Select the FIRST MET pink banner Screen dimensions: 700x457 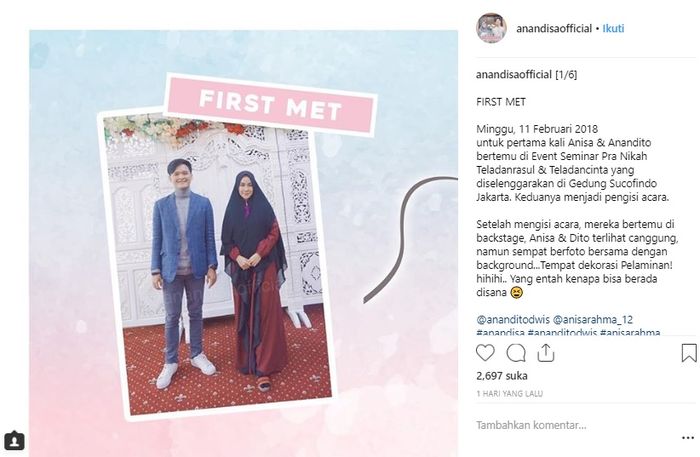[271, 105]
